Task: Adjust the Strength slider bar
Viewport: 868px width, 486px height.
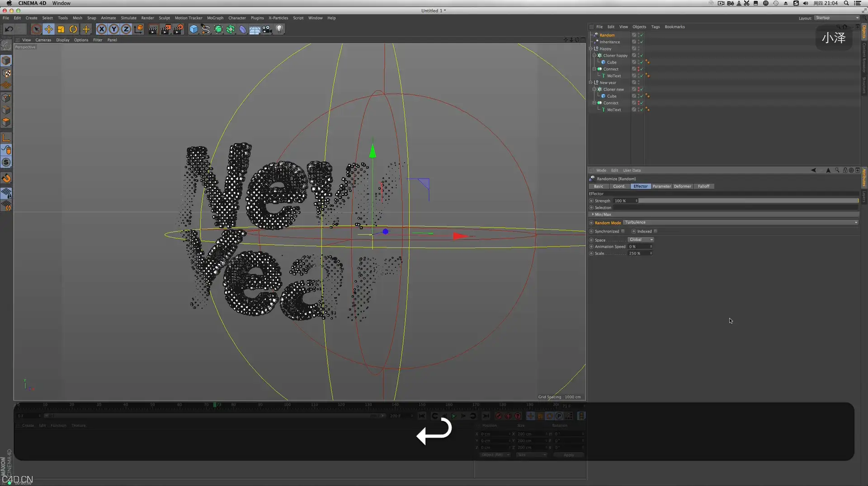Action: (748, 201)
